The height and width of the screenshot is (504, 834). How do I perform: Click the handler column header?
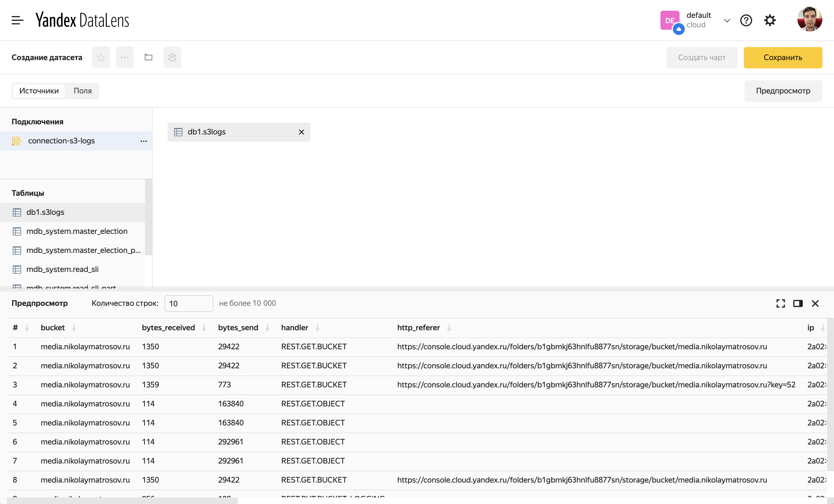(x=294, y=328)
